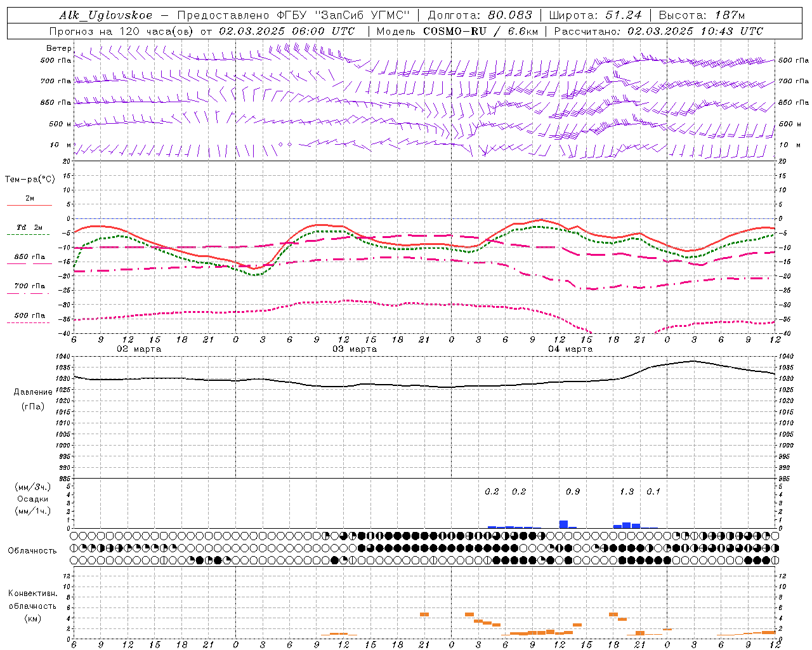This screenshot has height=650, width=812.
Task: Click the 04 марта date label
Action: pos(570,349)
